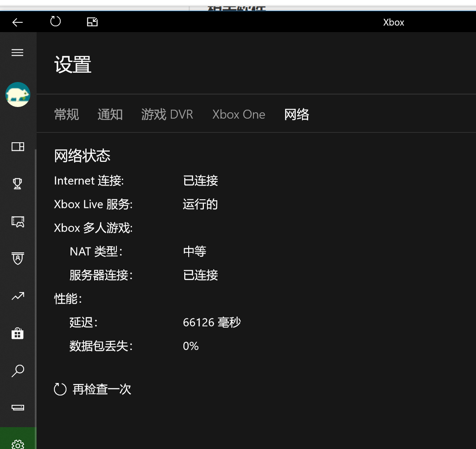Switch to the 常规 tab
This screenshot has width=476, height=449.
tap(66, 115)
